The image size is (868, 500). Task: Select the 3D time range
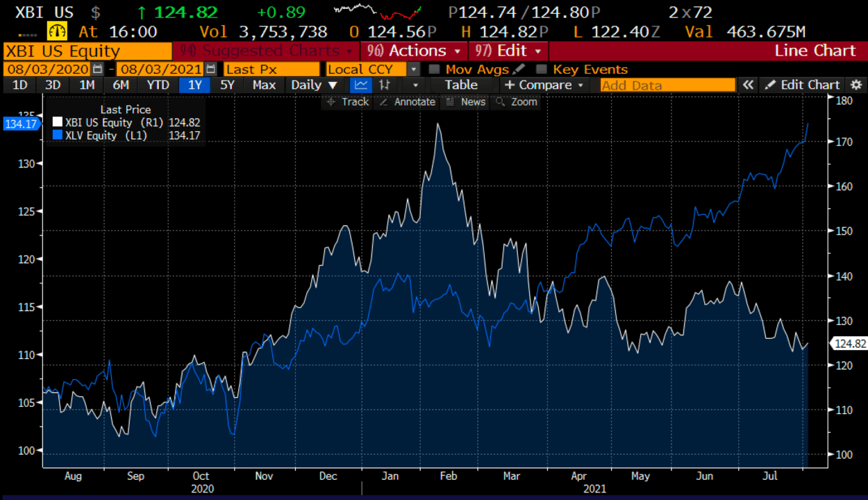(x=53, y=85)
